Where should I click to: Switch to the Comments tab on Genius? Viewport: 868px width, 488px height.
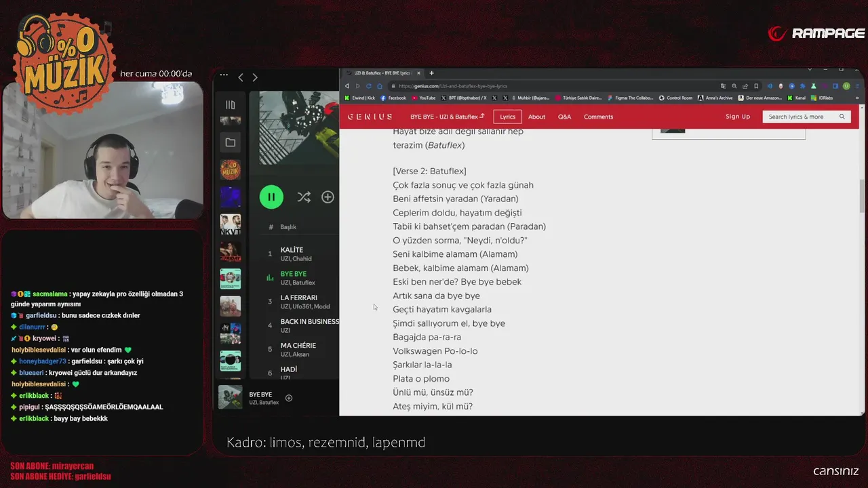[x=598, y=117]
